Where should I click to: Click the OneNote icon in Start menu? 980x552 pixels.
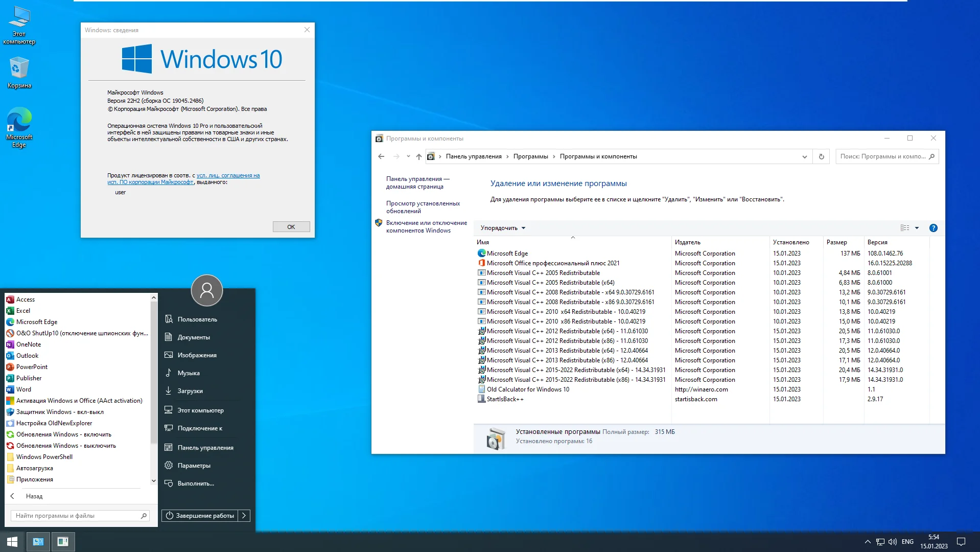point(10,344)
